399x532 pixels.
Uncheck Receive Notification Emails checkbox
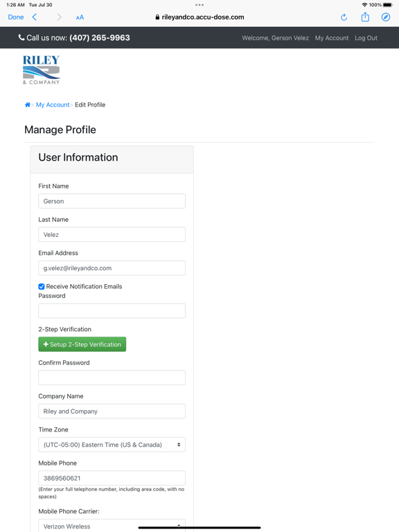click(x=42, y=287)
